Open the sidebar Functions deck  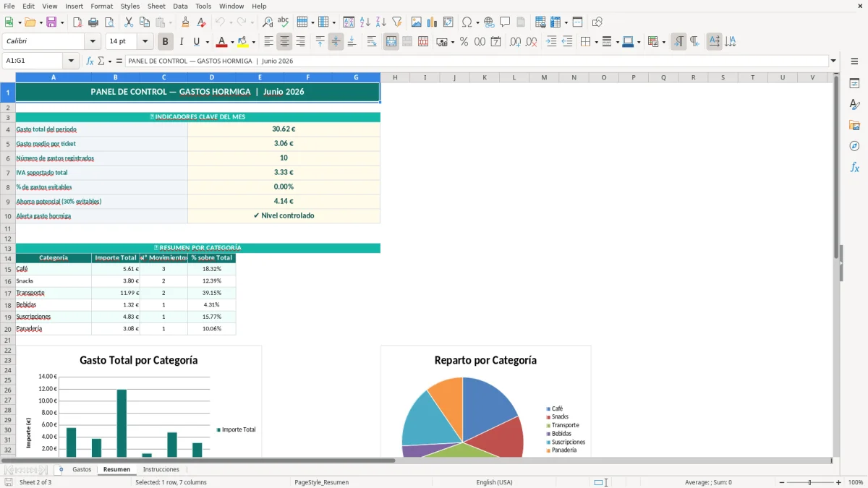coord(854,167)
